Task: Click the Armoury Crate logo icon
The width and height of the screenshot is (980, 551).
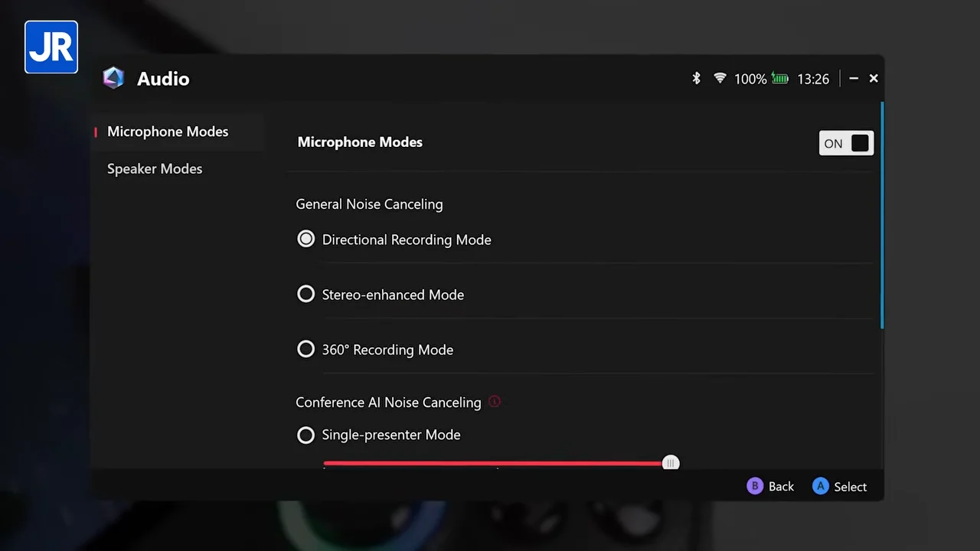Action: pos(113,78)
